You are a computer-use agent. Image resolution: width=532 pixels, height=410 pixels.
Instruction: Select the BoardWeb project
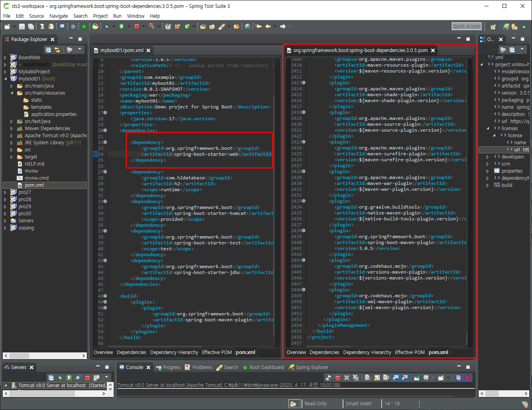[x=29, y=58]
